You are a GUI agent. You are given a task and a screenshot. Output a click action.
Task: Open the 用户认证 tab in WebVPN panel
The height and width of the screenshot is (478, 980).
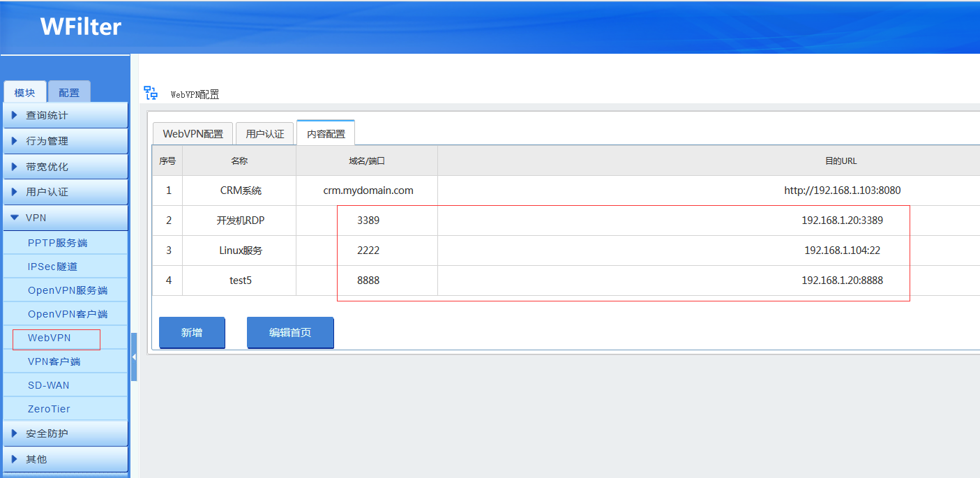[x=265, y=134]
